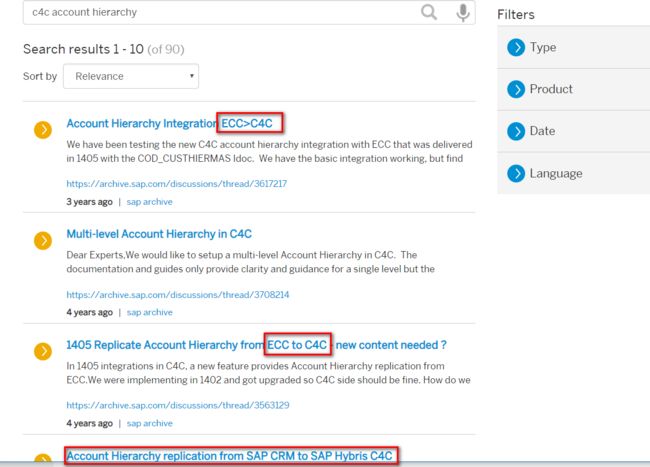Open the Sort by Relevance dropdown

[x=131, y=76]
